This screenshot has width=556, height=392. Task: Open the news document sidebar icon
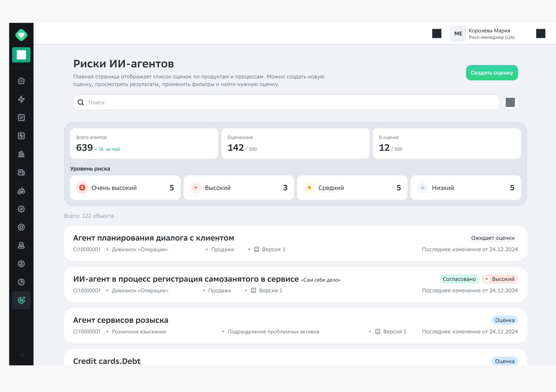[x=21, y=172]
